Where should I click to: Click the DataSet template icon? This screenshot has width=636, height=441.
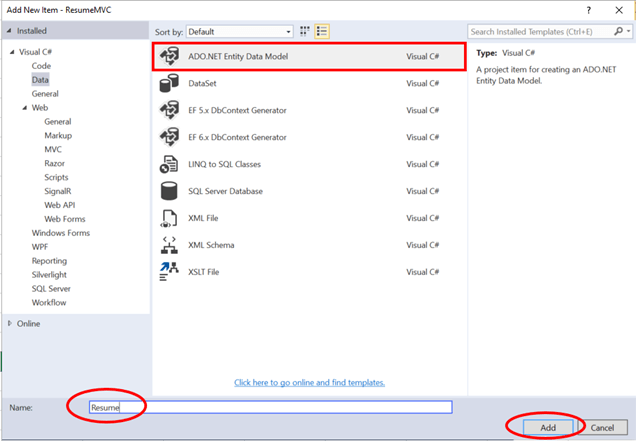[169, 83]
